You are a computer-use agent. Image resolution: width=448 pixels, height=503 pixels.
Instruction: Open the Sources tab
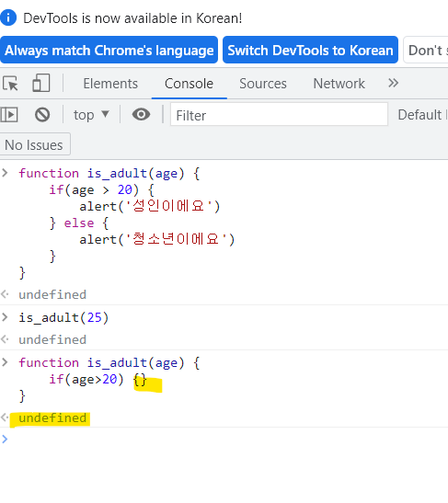click(263, 84)
